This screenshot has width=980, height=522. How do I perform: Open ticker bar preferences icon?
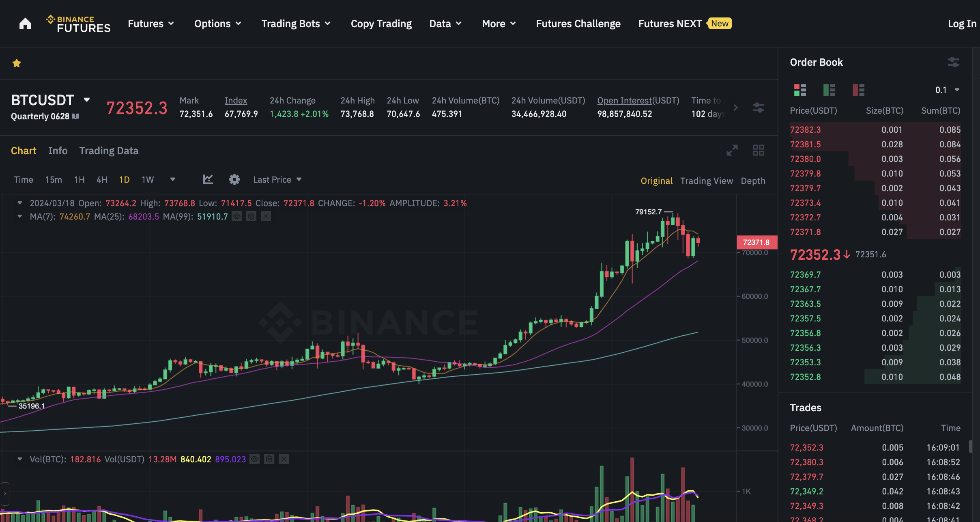click(759, 108)
